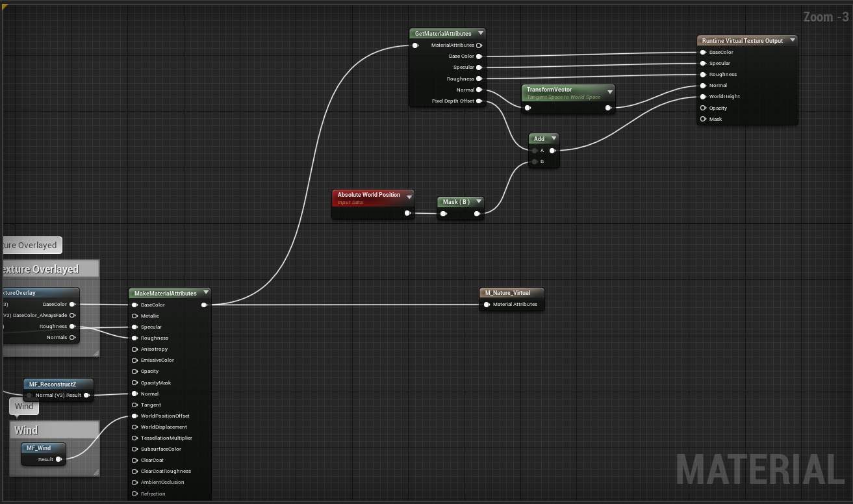Click the MF_Wind Result output pin
Screen dimensions: 853x504
(58, 459)
